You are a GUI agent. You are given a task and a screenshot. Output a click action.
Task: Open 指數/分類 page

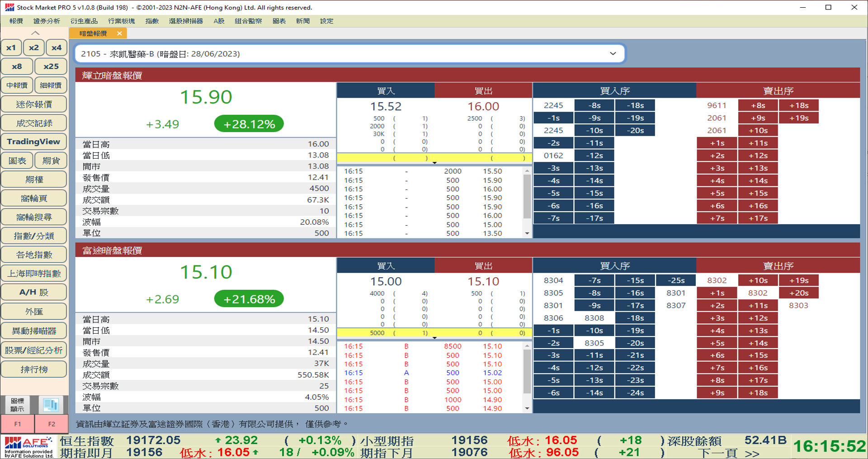click(34, 236)
